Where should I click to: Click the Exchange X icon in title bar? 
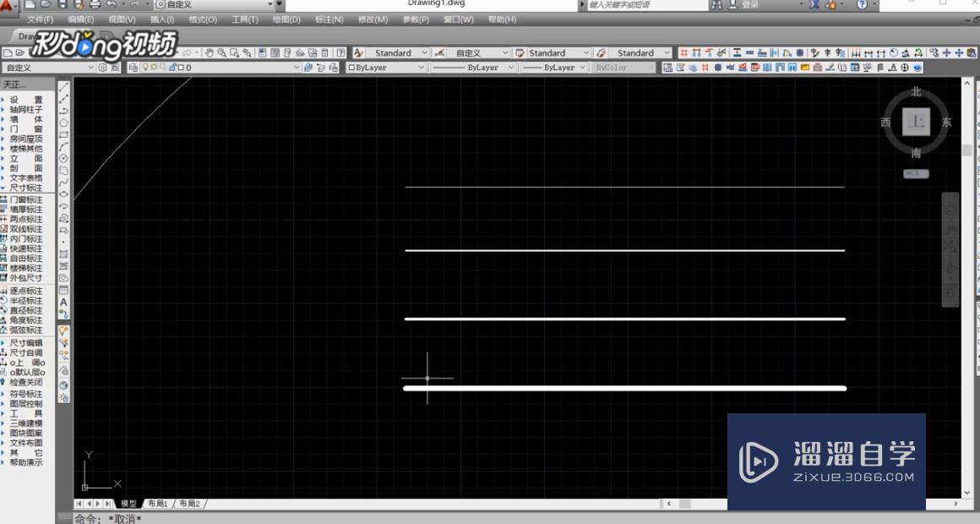click(x=814, y=4)
